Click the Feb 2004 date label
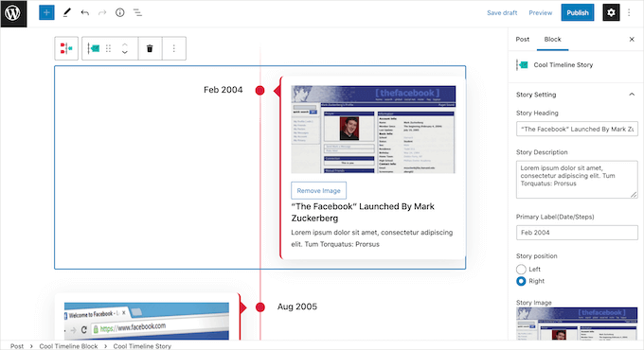This screenshot has height=350, width=644. pyautogui.click(x=223, y=90)
